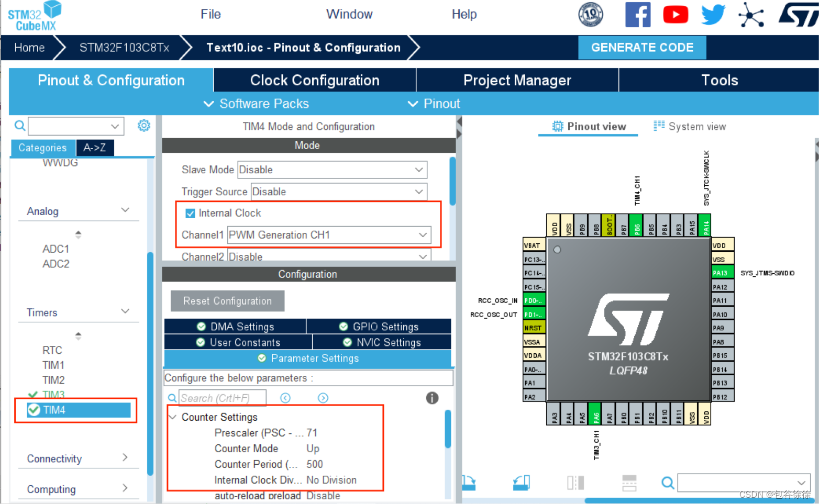Click the STM32CubeMX logo
The width and height of the screenshot is (819, 504).
[x=35, y=16]
